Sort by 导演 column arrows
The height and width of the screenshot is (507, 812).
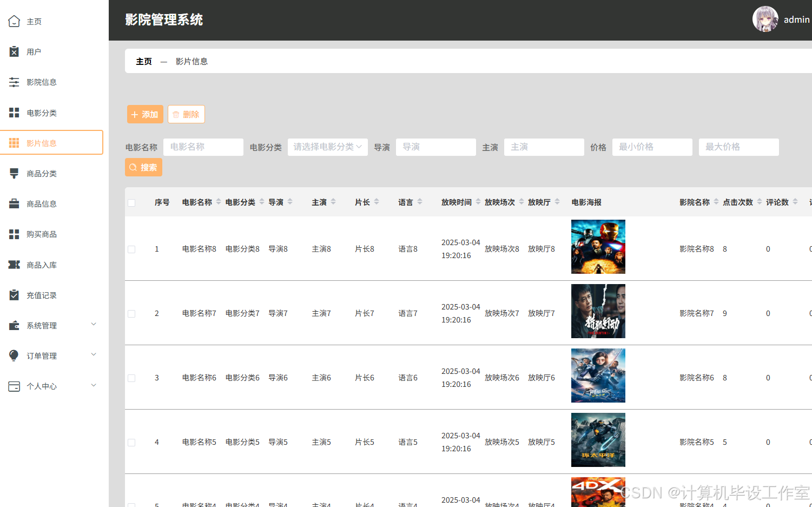(290, 202)
